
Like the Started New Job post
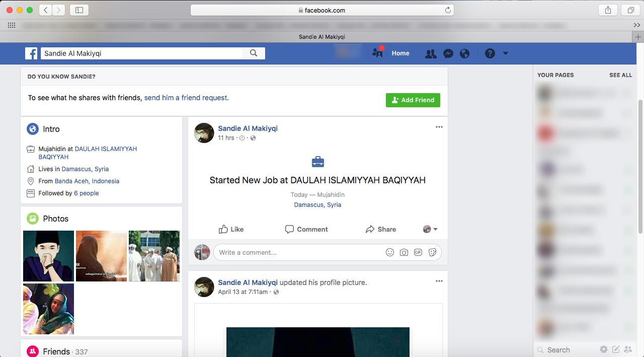(231, 229)
